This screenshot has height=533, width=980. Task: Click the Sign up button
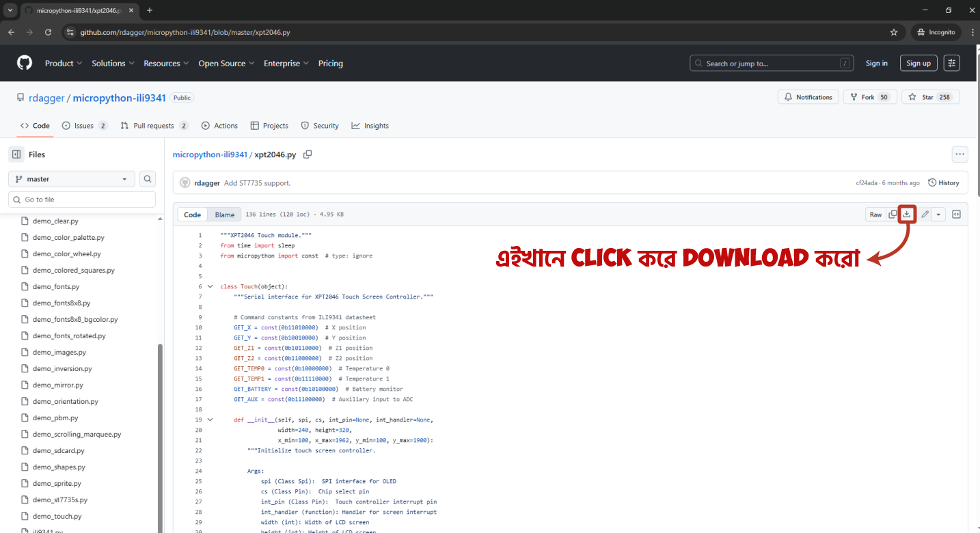918,63
